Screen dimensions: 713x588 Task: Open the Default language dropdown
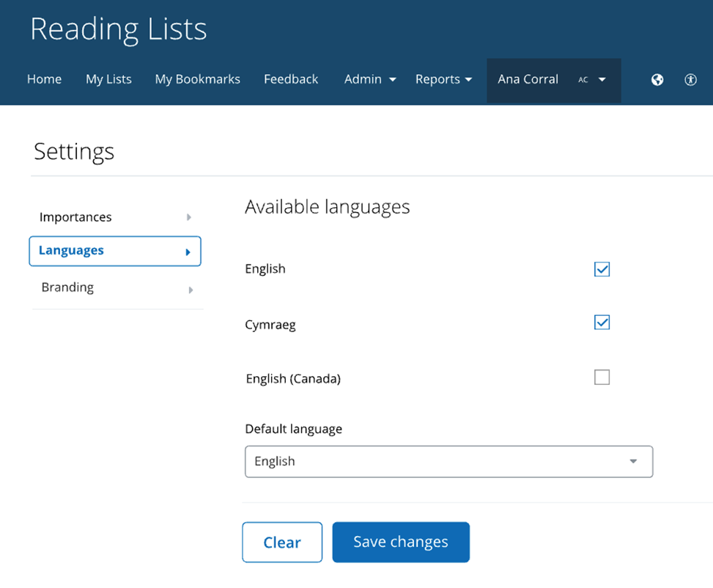click(448, 462)
